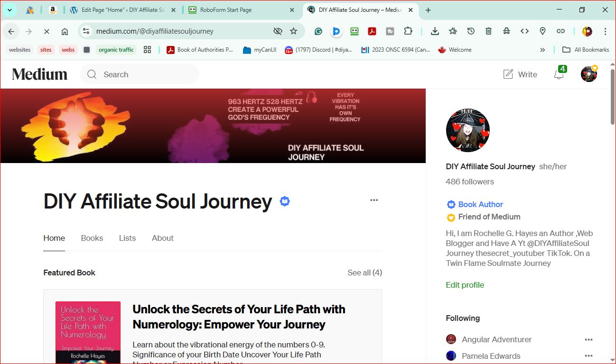The width and height of the screenshot is (616, 364).
Task: Click the Book Author sidebar link
Action: pyautogui.click(x=480, y=204)
